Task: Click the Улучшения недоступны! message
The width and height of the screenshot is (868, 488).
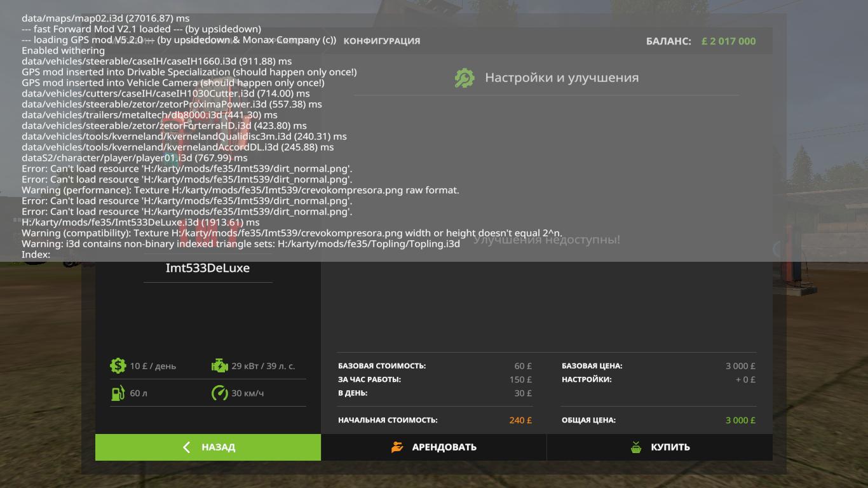Action: [546, 240]
